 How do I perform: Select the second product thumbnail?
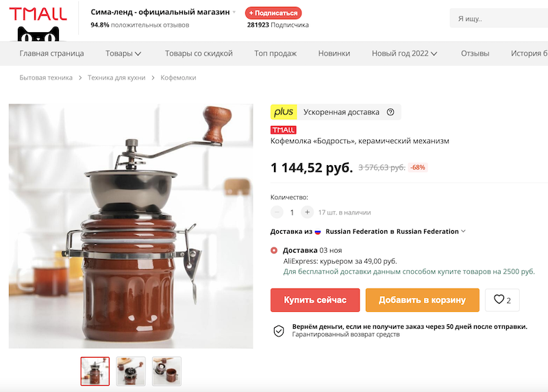tap(131, 371)
